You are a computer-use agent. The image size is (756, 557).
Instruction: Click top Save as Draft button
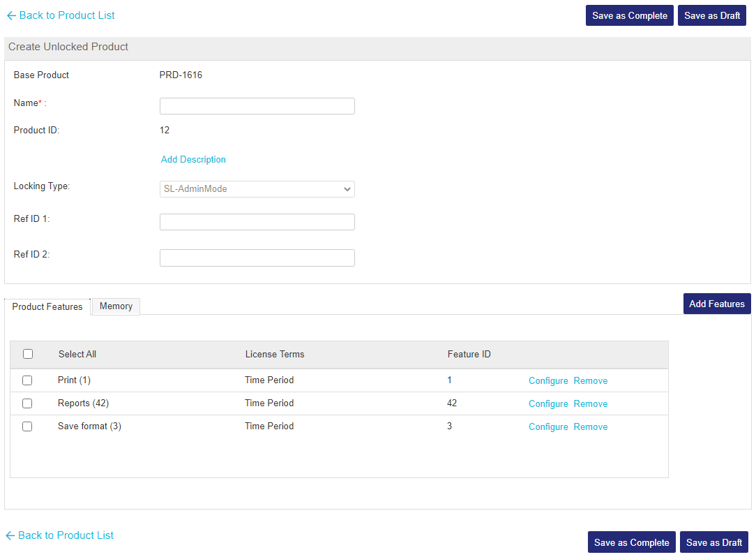[x=711, y=15]
